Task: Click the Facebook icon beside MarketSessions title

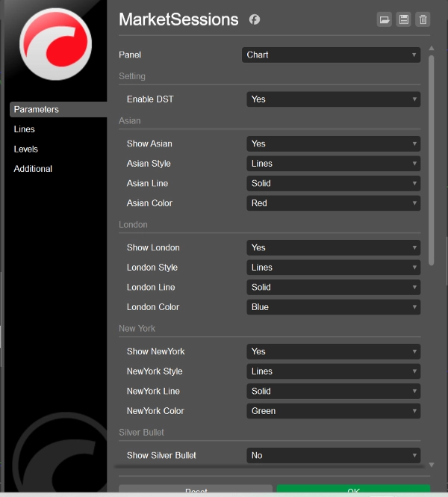Action: pos(255,20)
